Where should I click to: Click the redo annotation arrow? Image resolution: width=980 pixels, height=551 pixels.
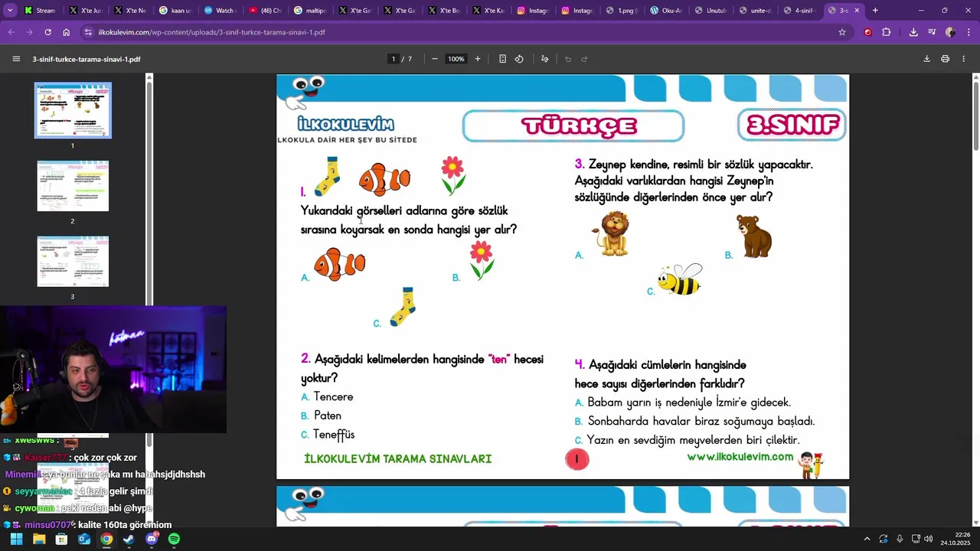click(584, 59)
